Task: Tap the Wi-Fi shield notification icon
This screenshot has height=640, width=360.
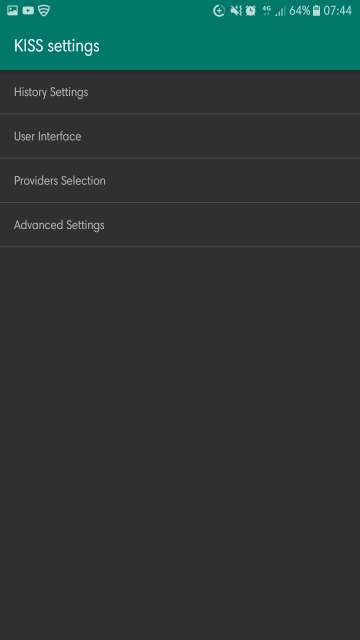Action: (44, 11)
